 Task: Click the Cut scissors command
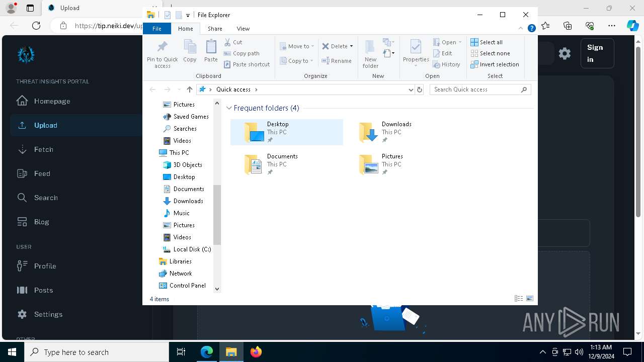[233, 42]
